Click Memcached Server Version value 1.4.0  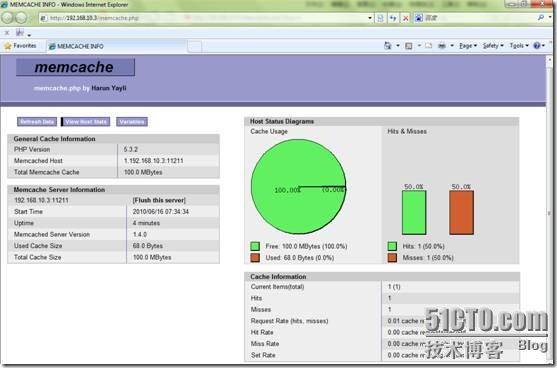[140, 234]
